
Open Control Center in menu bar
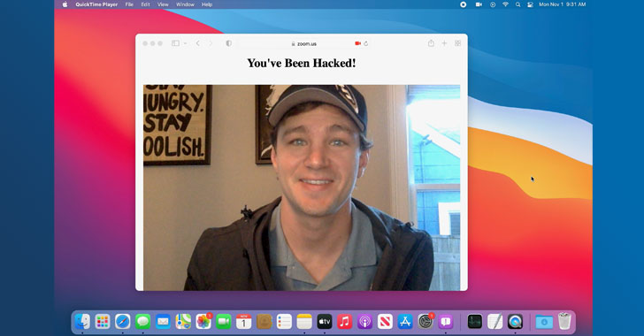tap(530, 4)
